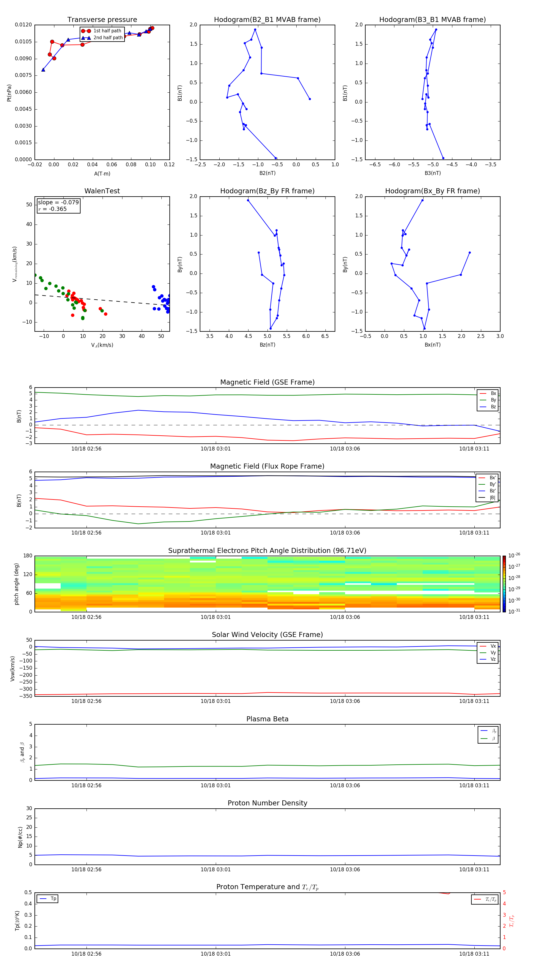The height and width of the screenshot is (980, 535).
Task: Click the 'pitch angle (deg)' axis label
Action: (x=16, y=584)
